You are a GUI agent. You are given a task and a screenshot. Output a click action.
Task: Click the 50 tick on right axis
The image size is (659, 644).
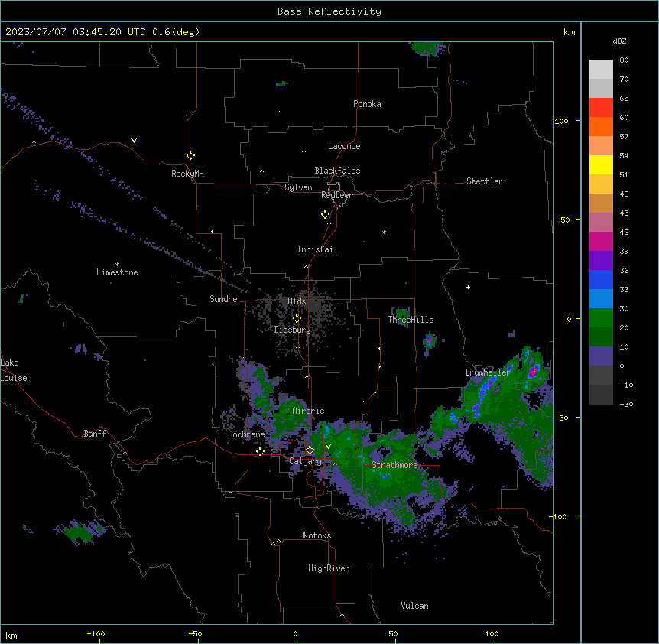tap(565, 220)
